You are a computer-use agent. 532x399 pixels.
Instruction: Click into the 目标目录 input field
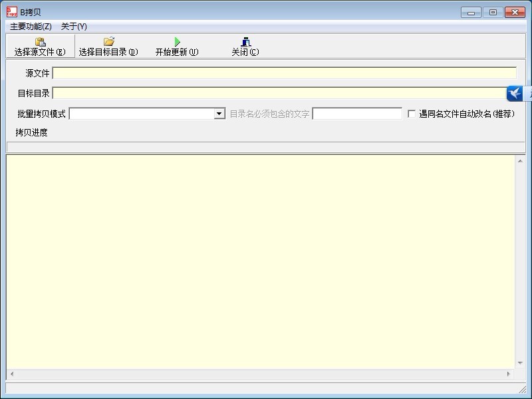[279, 93]
